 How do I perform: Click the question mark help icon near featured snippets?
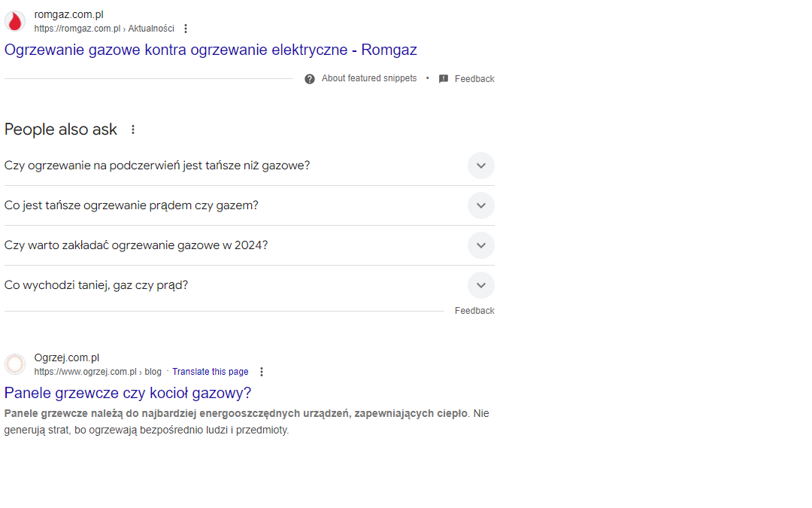(x=309, y=78)
